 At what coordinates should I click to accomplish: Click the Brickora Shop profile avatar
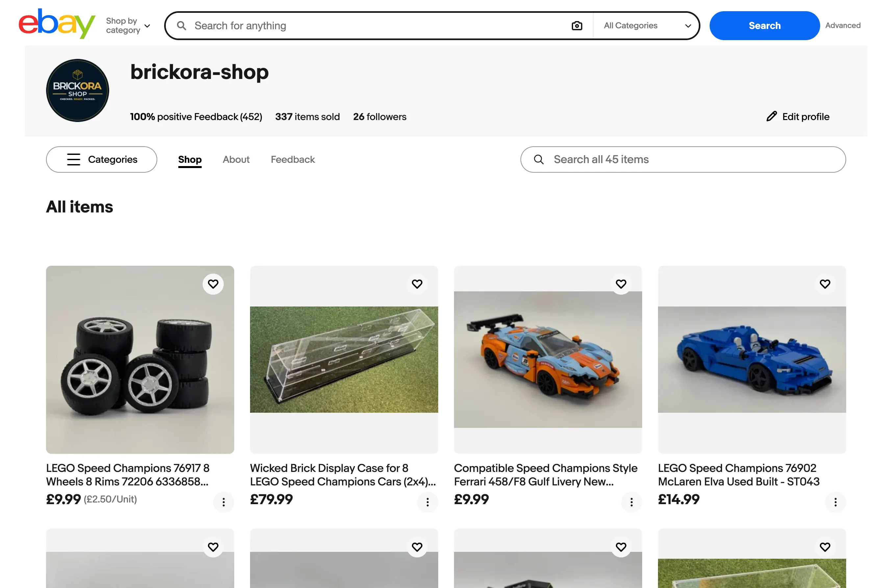click(x=78, y=90)
